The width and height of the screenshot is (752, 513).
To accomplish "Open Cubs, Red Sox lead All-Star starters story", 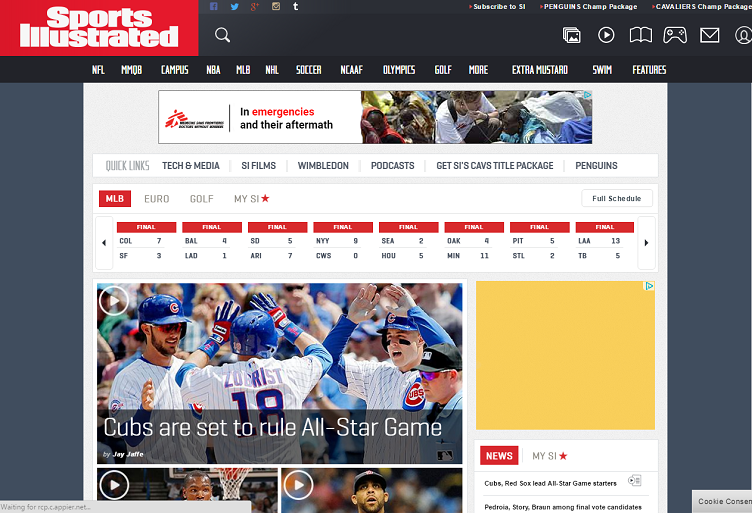I will pos(550,483).
